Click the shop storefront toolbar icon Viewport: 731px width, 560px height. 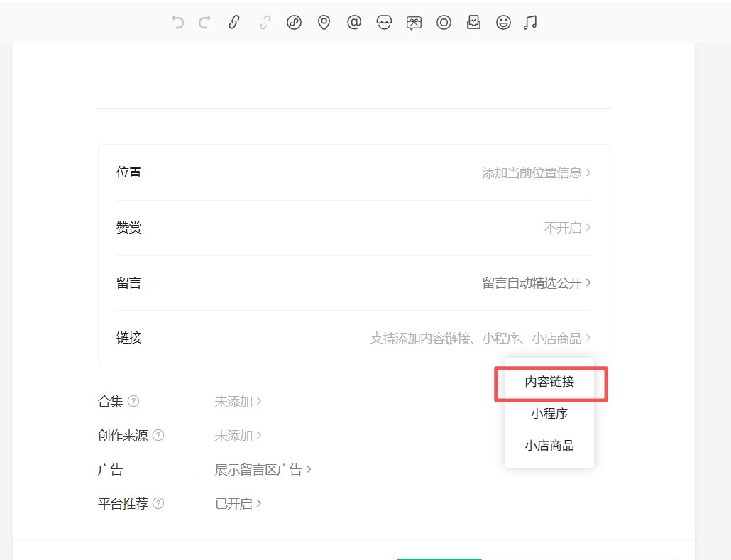click(x=384, y=23)
